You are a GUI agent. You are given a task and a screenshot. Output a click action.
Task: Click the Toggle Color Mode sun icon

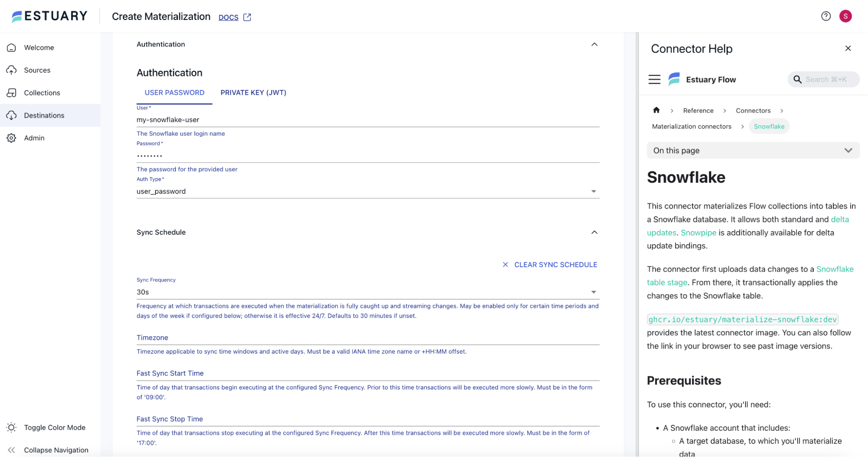point(12,427)
